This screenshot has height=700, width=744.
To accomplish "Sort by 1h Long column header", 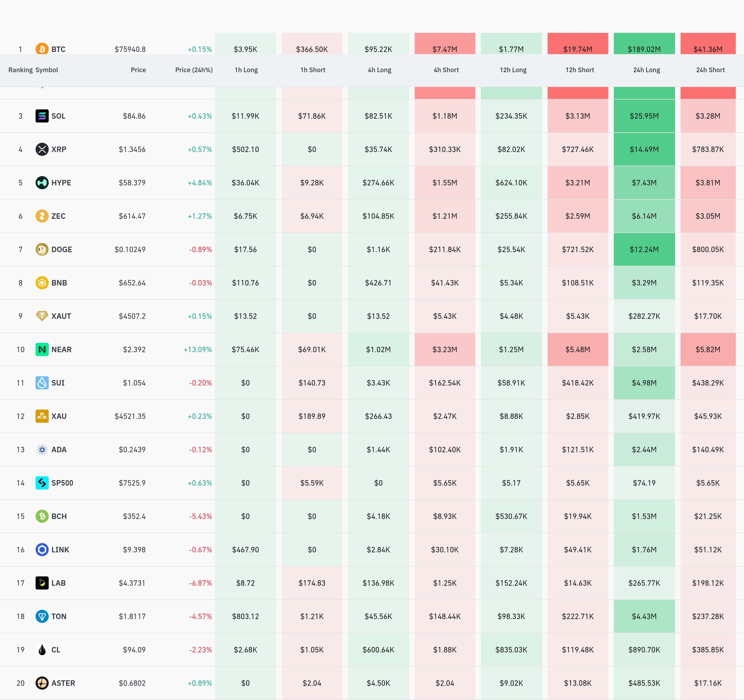I will (x=246, y=70).
